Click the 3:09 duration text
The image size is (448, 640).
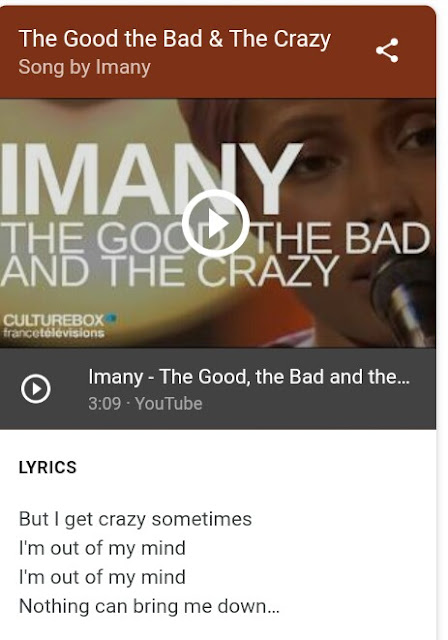[x=105, y=403]
